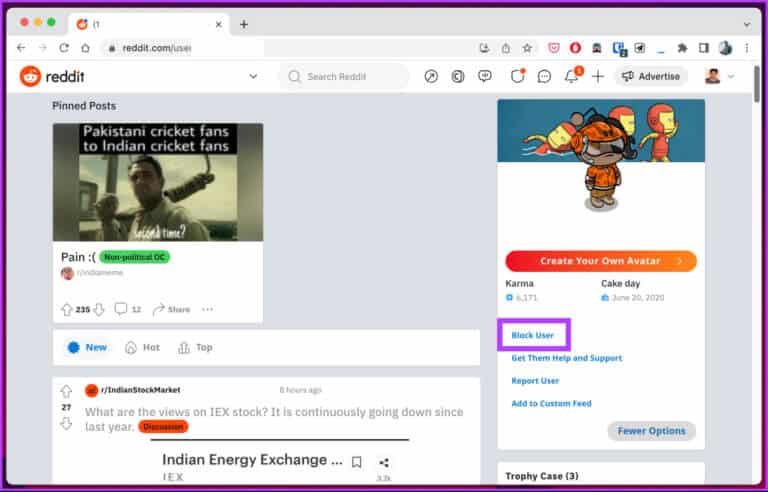
Task: Click the browser forward arrow
Action: click(x=43, y=48)
